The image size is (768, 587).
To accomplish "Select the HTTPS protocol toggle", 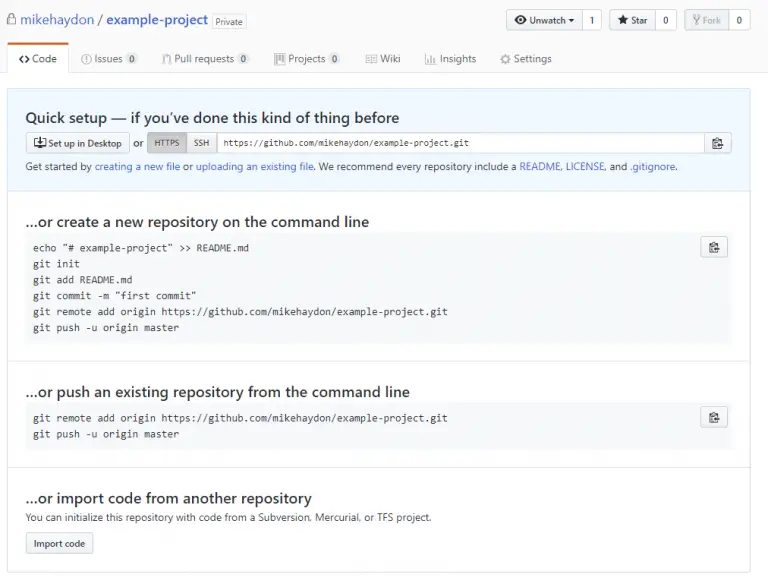I will (x=167, y=143).
